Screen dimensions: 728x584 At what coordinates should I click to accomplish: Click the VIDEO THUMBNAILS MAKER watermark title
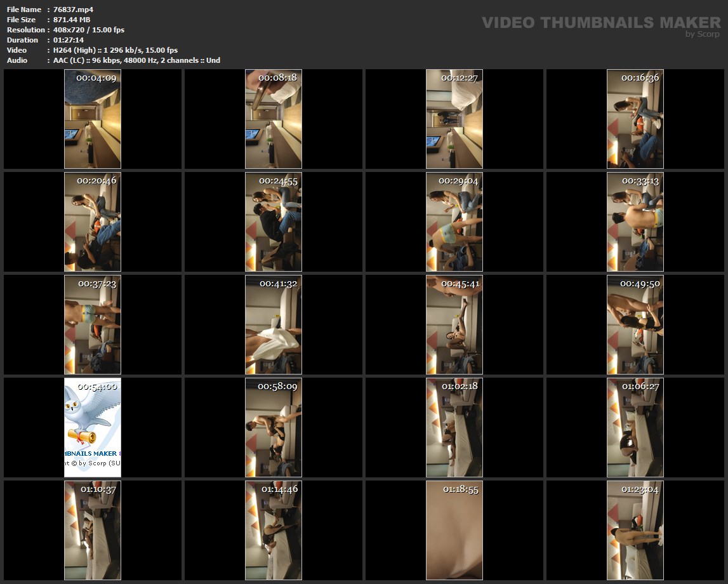[x=600, y=23]
